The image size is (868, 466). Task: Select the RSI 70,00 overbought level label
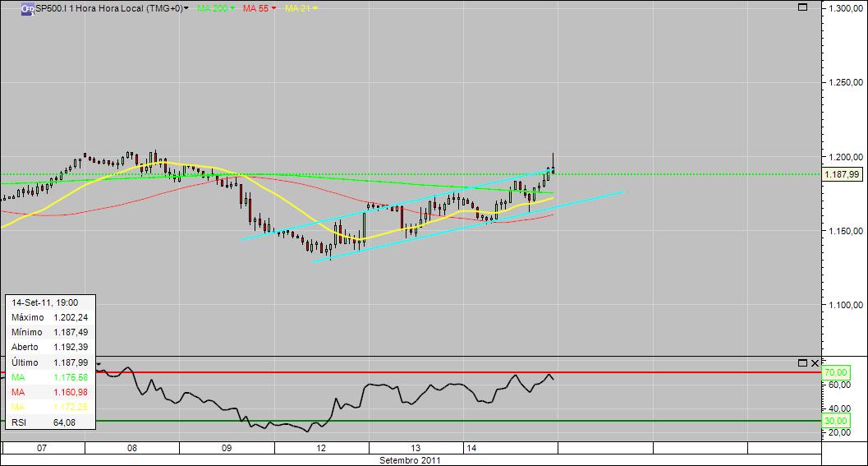tap(836, 372)
